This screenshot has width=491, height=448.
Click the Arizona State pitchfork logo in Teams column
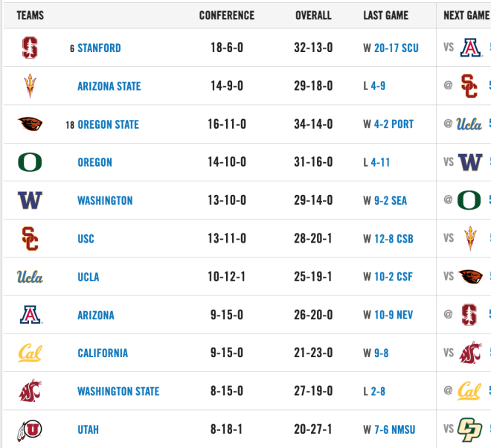pyautogui.click(x=30, y=86)
